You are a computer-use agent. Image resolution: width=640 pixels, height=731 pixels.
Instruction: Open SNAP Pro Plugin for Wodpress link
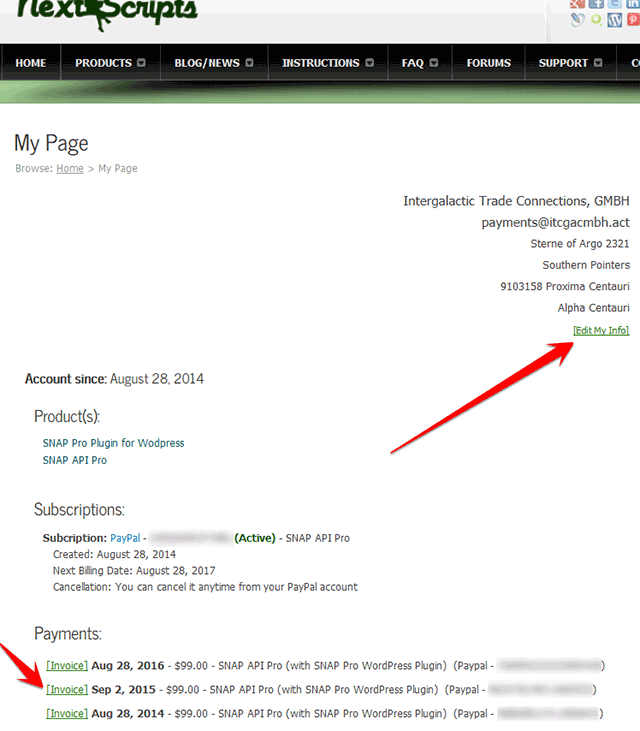click(113, 443)
